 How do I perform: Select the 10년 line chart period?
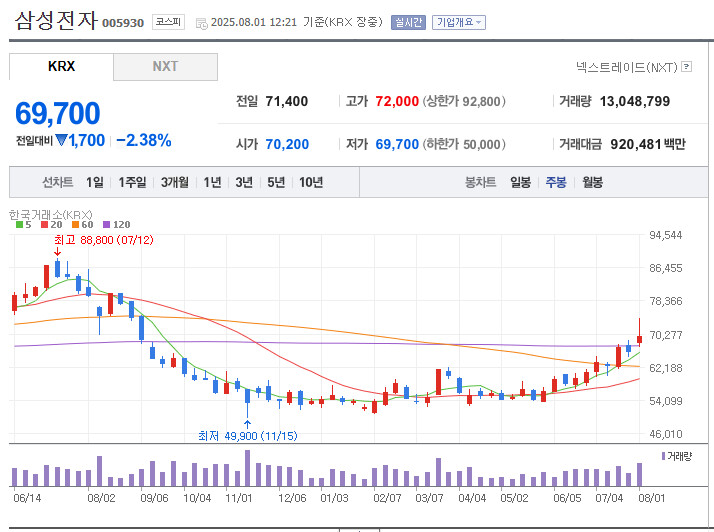pos(310,182)
